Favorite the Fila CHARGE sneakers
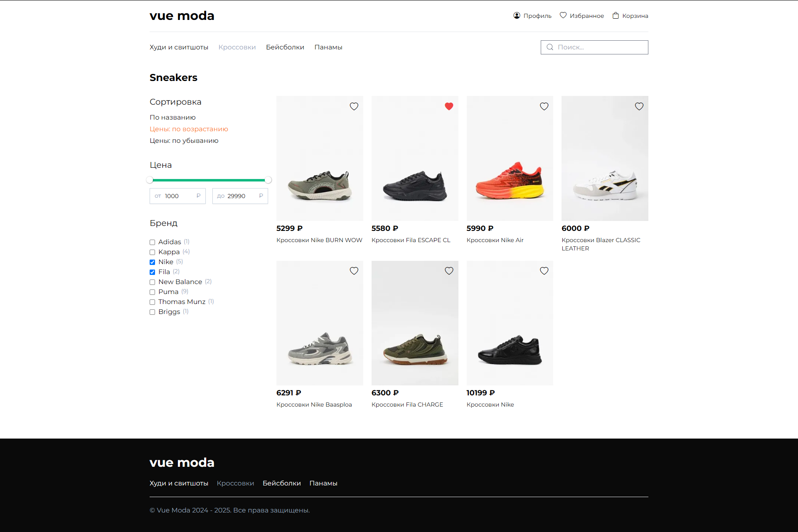Screen dimensions: 798x532 click(449, 271)
